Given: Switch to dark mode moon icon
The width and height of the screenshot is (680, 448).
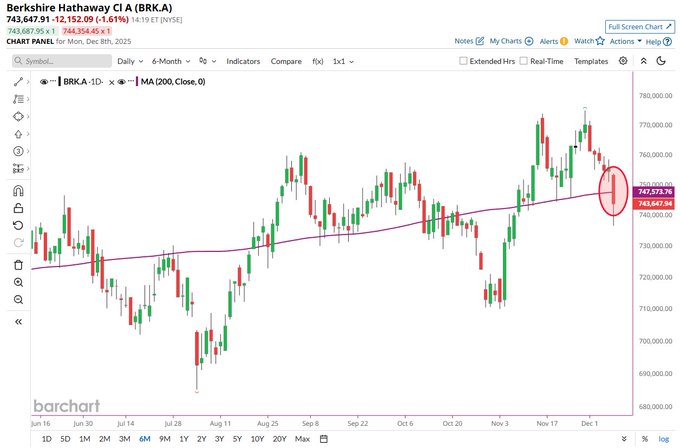Looking at the screenshot, I should tap(661, 61).
